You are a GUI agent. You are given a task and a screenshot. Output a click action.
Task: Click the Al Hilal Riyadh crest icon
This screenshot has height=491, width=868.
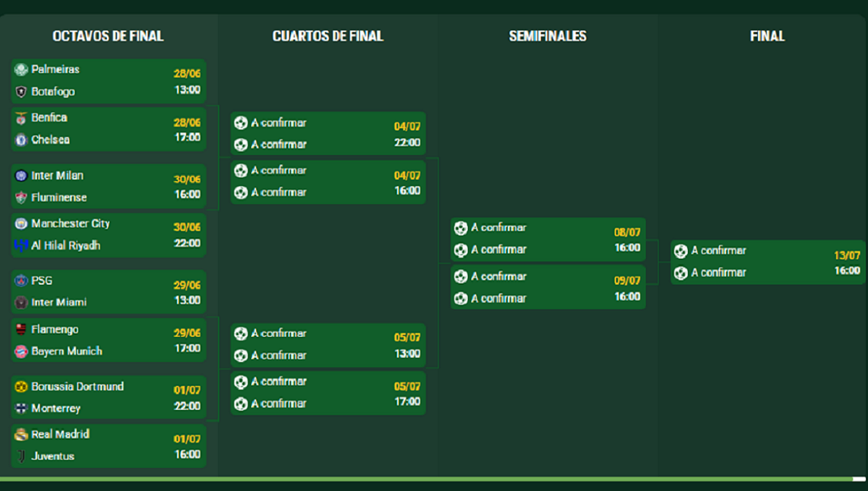[21, 245]
